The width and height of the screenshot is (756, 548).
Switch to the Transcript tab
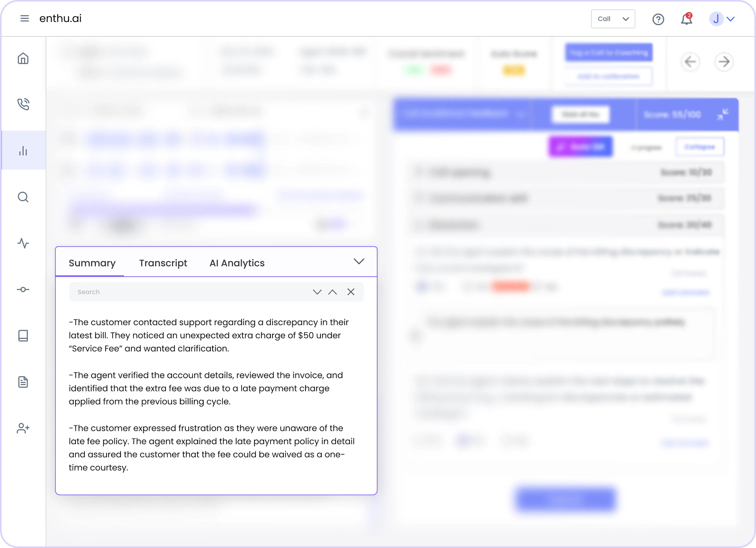coord(163,263)
